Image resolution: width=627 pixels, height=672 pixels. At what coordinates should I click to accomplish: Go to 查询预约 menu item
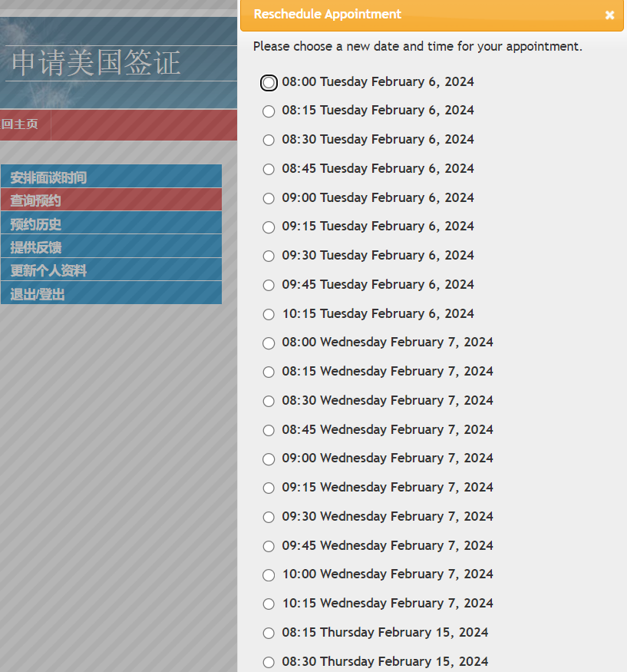(x=35, y=200)
